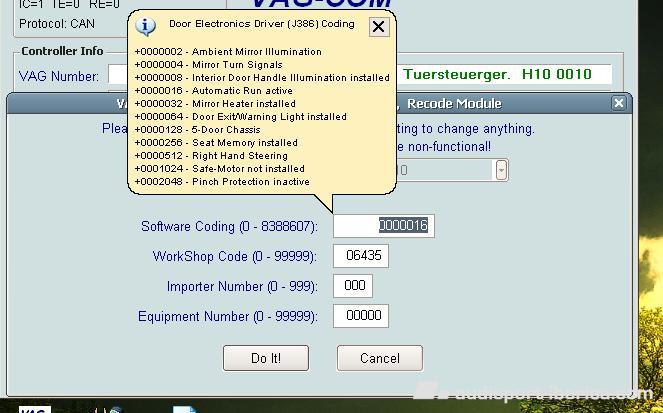Select '+0000004 - Mirror Turn Signals' line
The height and width of the screenshot is (413, 663).
coord(208,65)
